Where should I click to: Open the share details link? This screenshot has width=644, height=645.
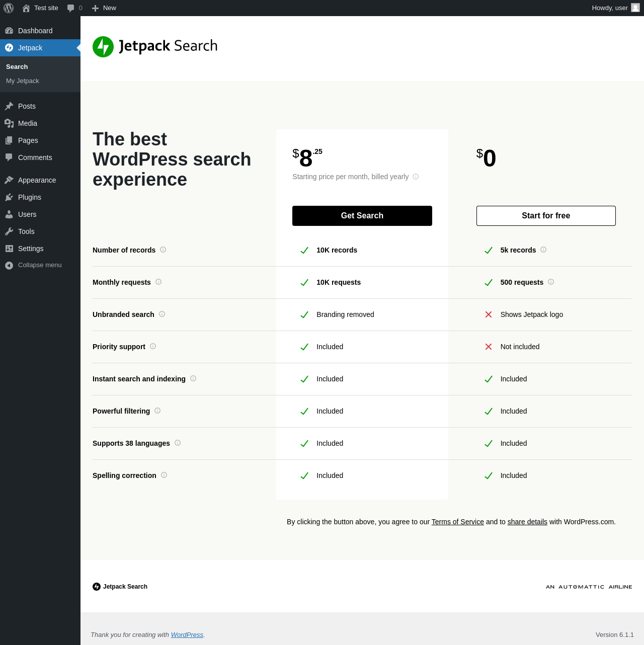[527, 522]
